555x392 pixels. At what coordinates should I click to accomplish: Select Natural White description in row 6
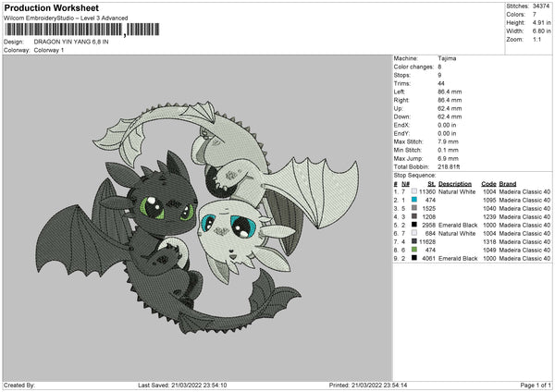457,234
